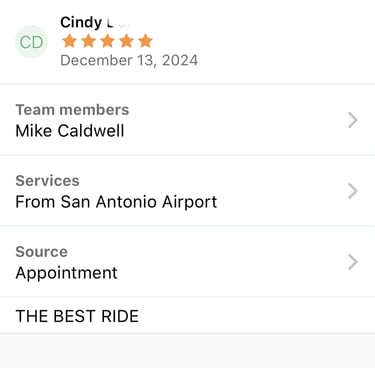Tap the fifth orange rating star
The width and height of the screenshot is (375, 368).
145,41
